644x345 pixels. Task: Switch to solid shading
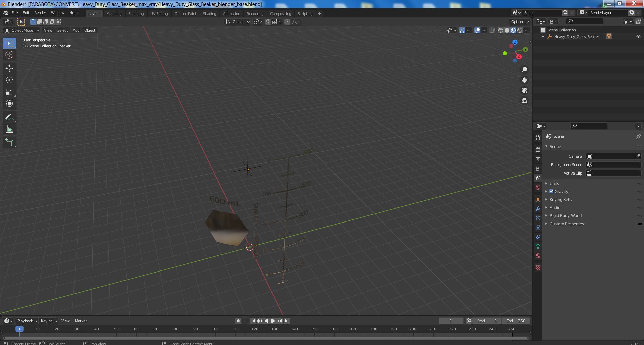(507, 30)
